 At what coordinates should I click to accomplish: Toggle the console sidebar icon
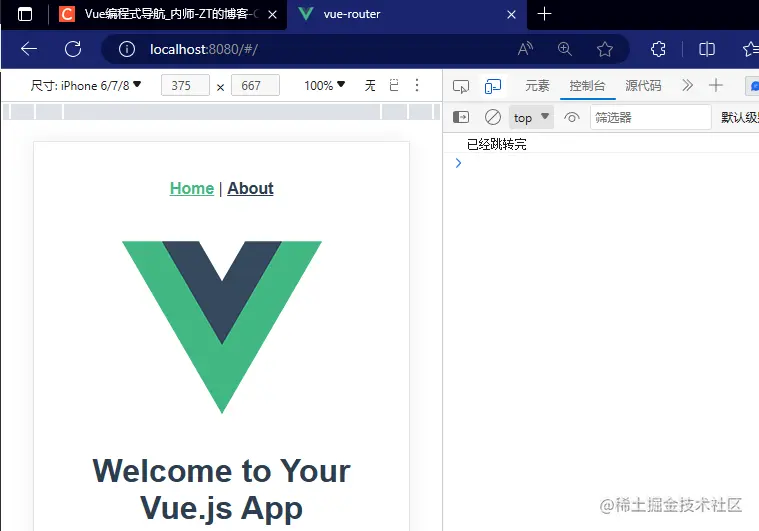point(460,117)
